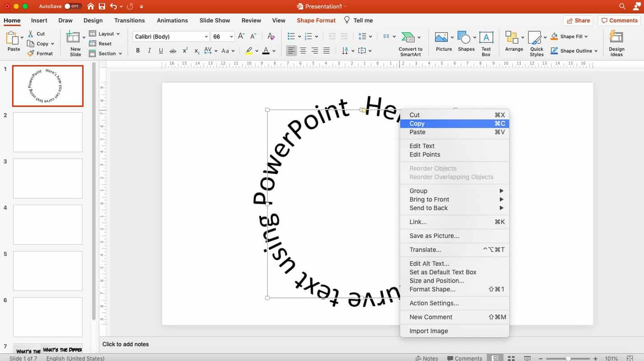
Task: Open Comments using the Comments button
Action: pos(619,20)
